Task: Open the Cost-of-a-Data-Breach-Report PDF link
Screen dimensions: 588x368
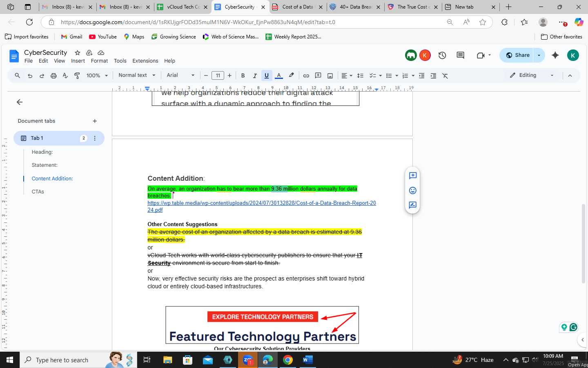Action: tap(261, 206)
